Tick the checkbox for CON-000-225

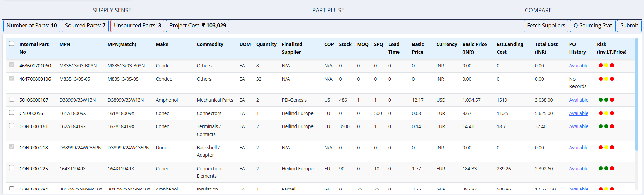[x=12, y=168]
